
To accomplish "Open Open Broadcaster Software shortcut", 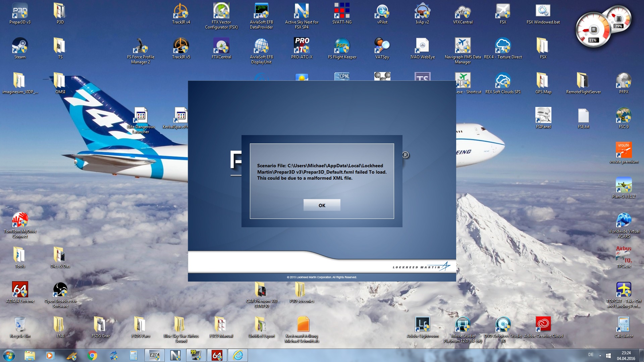I will tap(60, 295).
